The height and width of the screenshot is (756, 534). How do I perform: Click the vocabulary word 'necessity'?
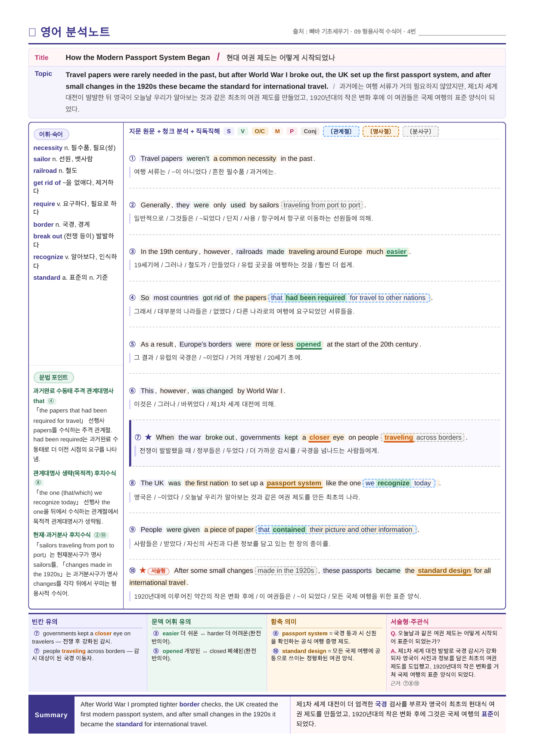click(48, 148)
